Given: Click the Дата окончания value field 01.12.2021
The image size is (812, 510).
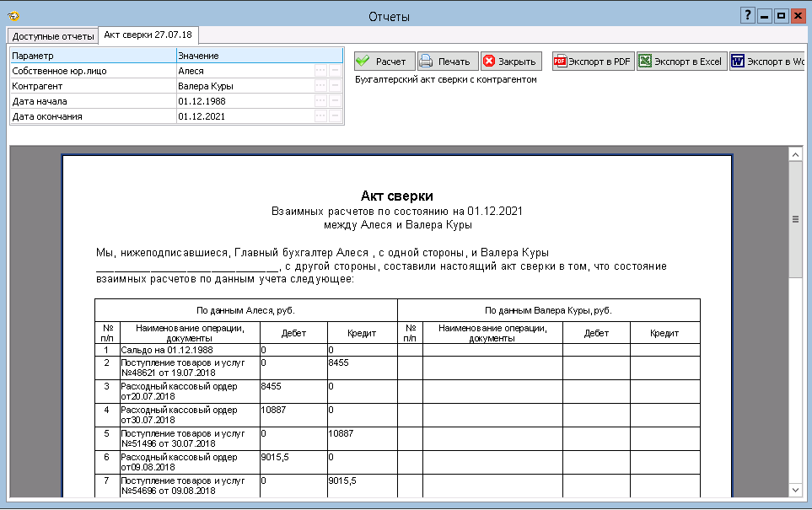Looking at the screenshot, I should coord(243,116).
